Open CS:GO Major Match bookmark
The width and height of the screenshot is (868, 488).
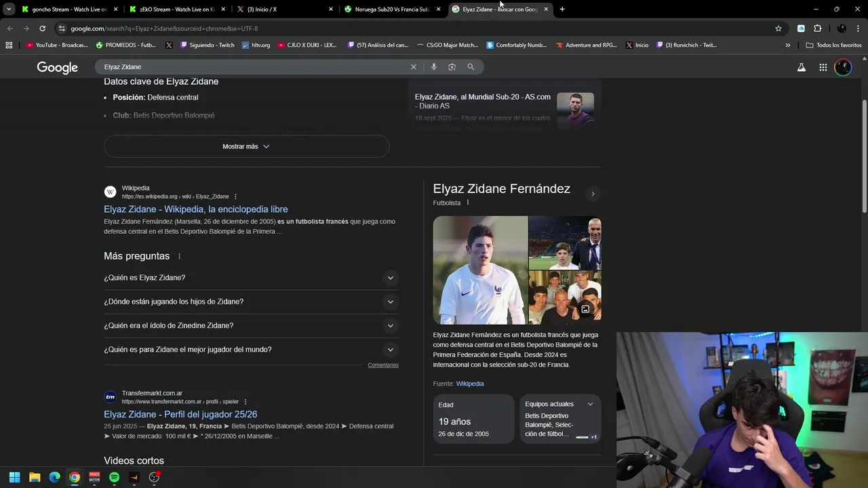coord(448,45)
